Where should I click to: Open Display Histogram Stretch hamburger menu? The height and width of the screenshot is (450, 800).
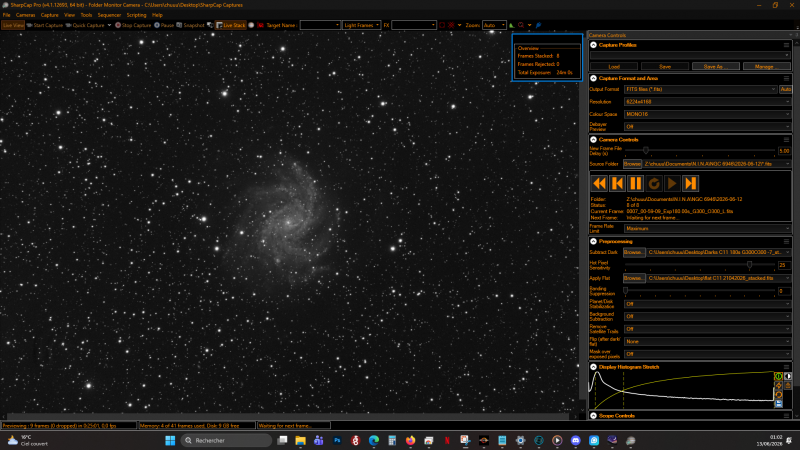tap(786, 367)
